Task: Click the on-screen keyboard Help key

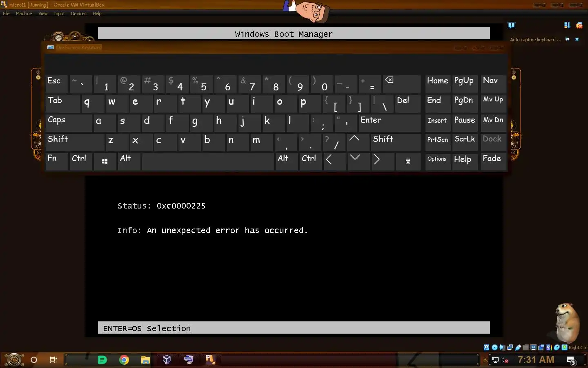Action: click(x=465, y=162)
